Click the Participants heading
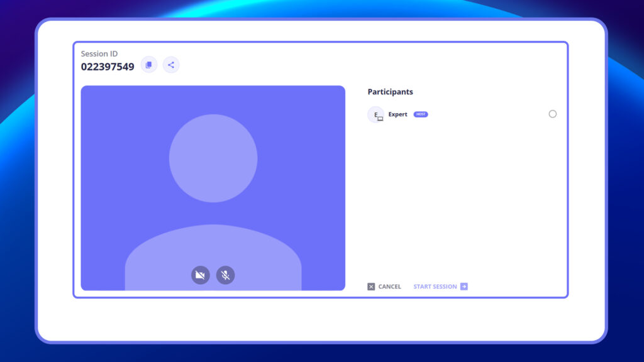This screenshot has height=362, width=644. click(390, 92)
